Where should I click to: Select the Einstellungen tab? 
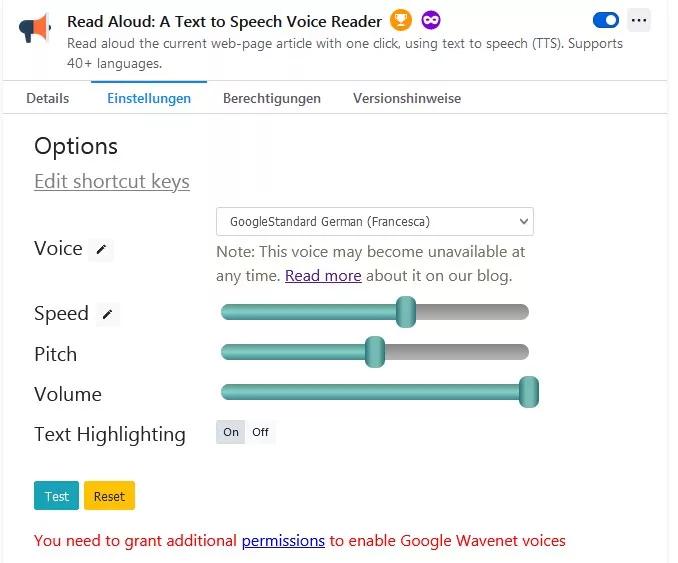(x=149, y=98)
